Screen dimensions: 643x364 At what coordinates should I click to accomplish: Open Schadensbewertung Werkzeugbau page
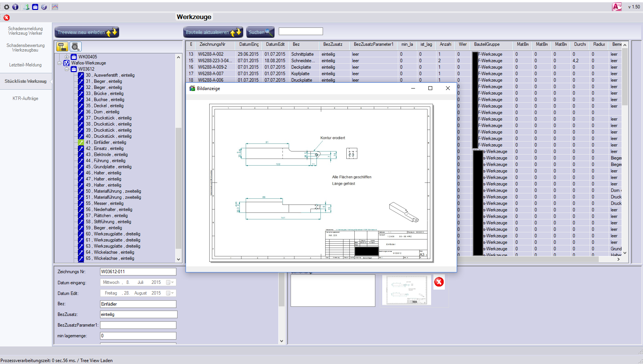click(26, 48)
